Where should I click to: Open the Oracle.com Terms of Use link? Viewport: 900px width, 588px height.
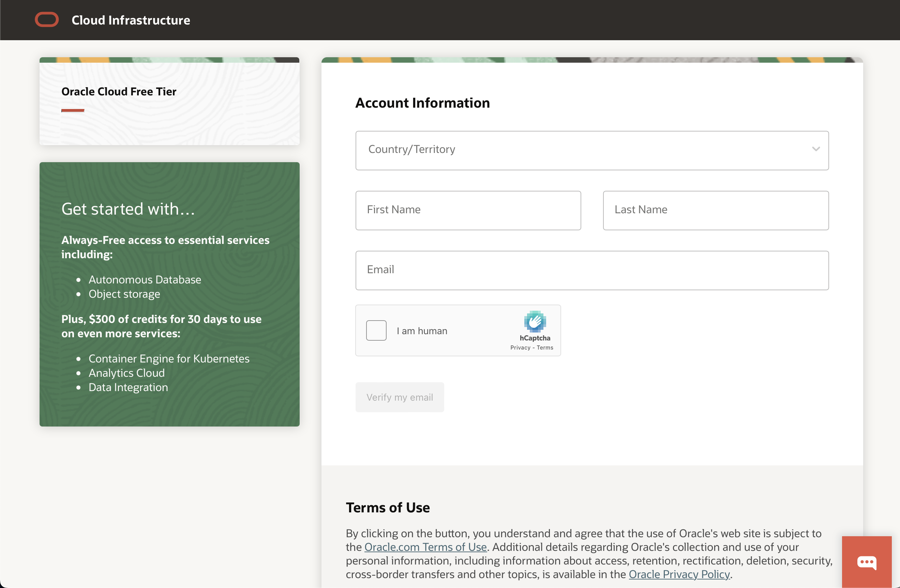tap(425, 547)
